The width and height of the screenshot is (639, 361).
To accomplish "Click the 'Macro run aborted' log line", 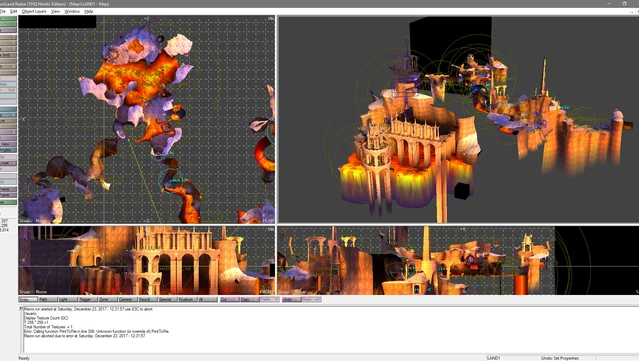I will 85,336.
